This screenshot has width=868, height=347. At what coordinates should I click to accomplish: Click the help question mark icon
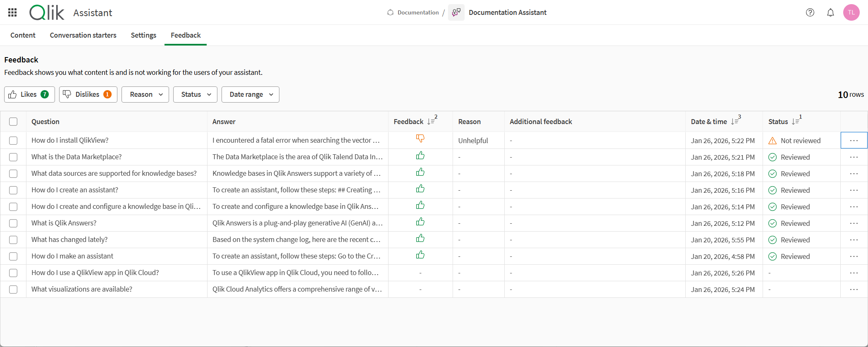[x=810, y=12]
